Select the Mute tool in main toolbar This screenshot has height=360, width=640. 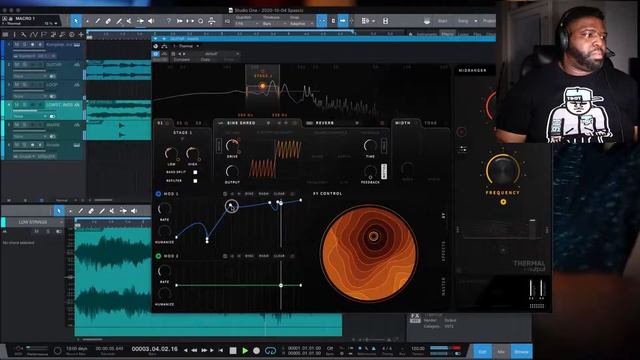pos(130,21)
